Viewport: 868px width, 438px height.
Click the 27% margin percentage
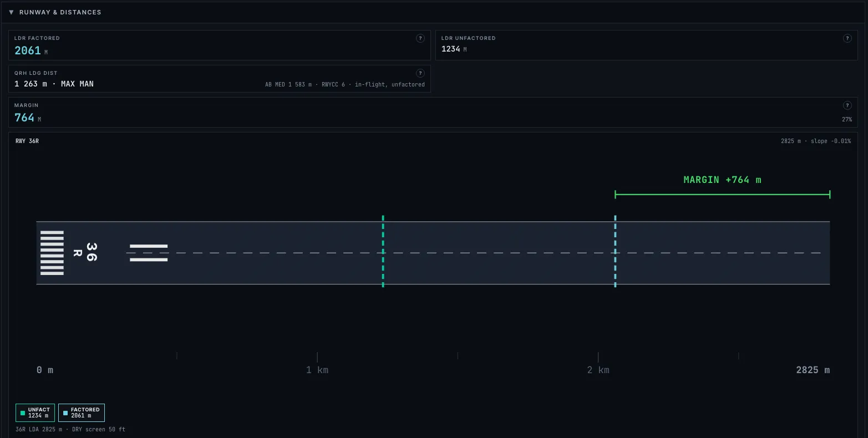click(847, 119)
